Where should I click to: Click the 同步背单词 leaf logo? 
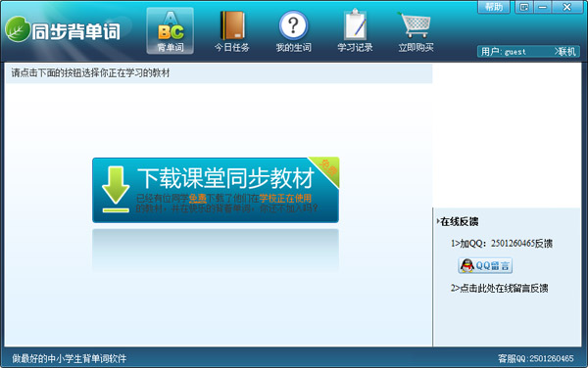(18, 29)
